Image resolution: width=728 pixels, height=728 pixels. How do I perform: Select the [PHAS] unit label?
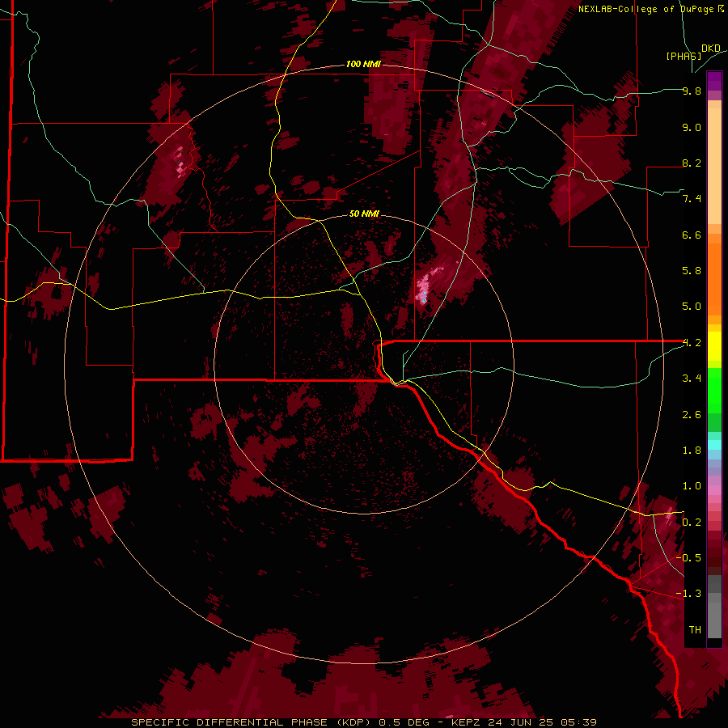684,56
